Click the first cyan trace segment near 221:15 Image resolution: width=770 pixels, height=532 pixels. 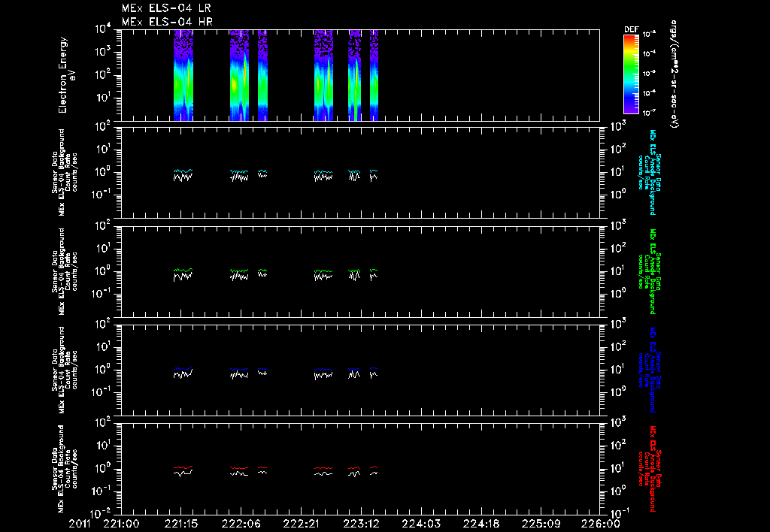(x=183, y=171)
